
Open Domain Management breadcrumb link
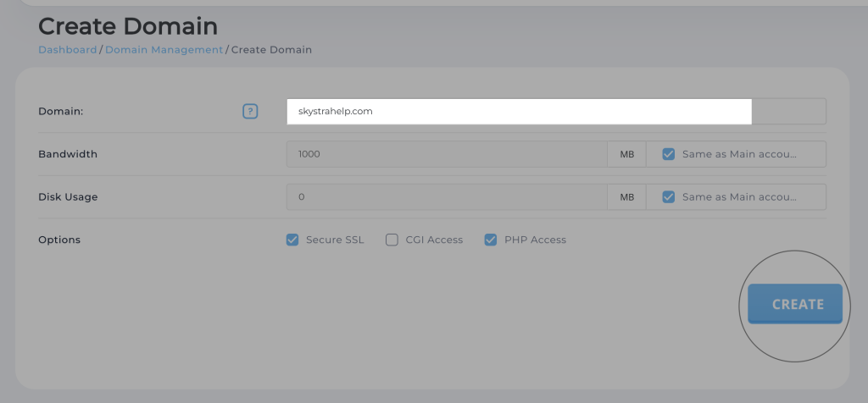click(x=164, y=50)
